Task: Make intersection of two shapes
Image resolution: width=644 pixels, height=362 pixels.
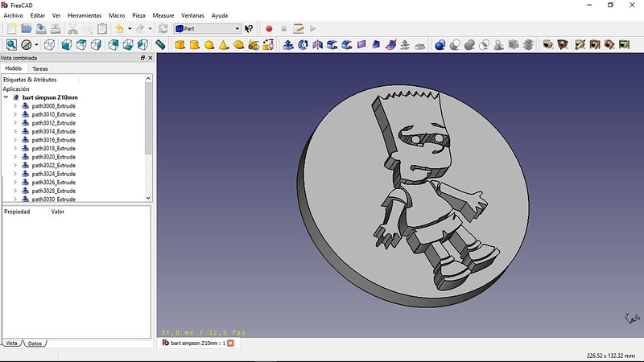Action: [x=485, y=45]
